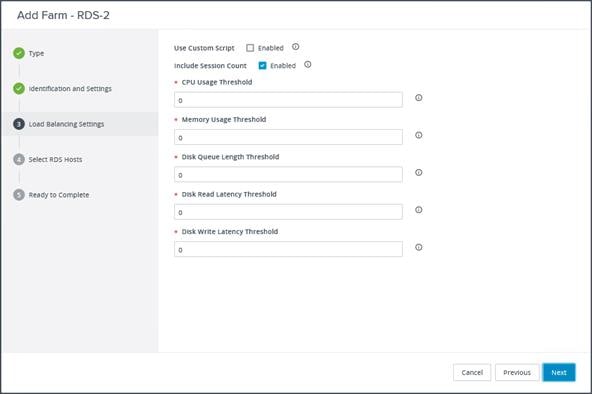Viewport: 592px width, 394px height.
Task: Show info for Disk Queue Length Threshold
Action: tap(419, 172)
